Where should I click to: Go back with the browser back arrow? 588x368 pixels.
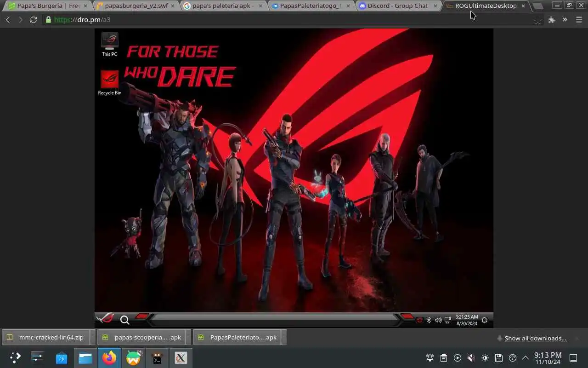[8, 20]
